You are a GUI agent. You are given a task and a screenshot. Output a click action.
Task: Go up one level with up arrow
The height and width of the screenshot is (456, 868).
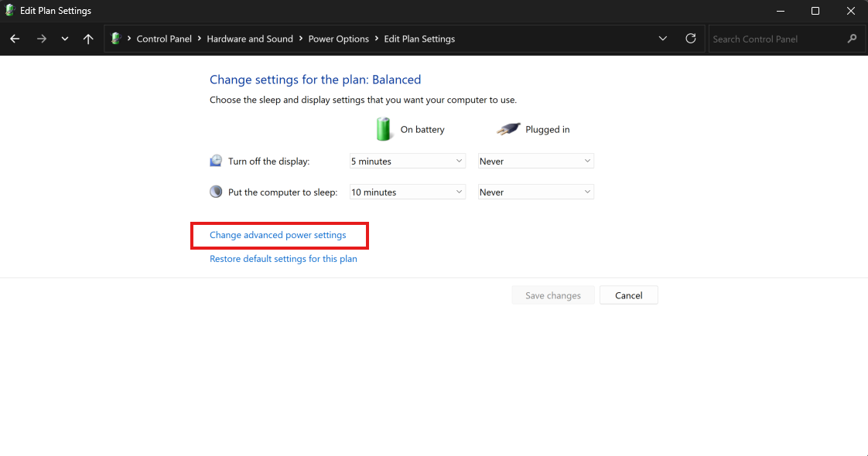(x=88, y=39)
